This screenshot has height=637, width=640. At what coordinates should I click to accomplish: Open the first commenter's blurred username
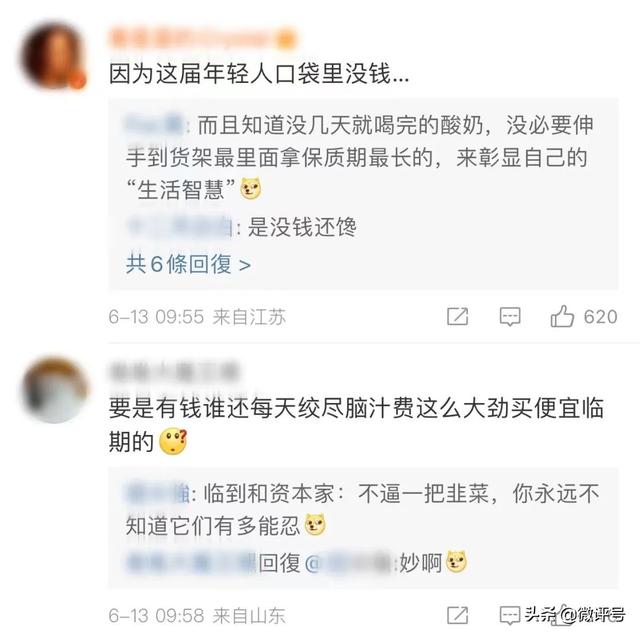point(202,38)
